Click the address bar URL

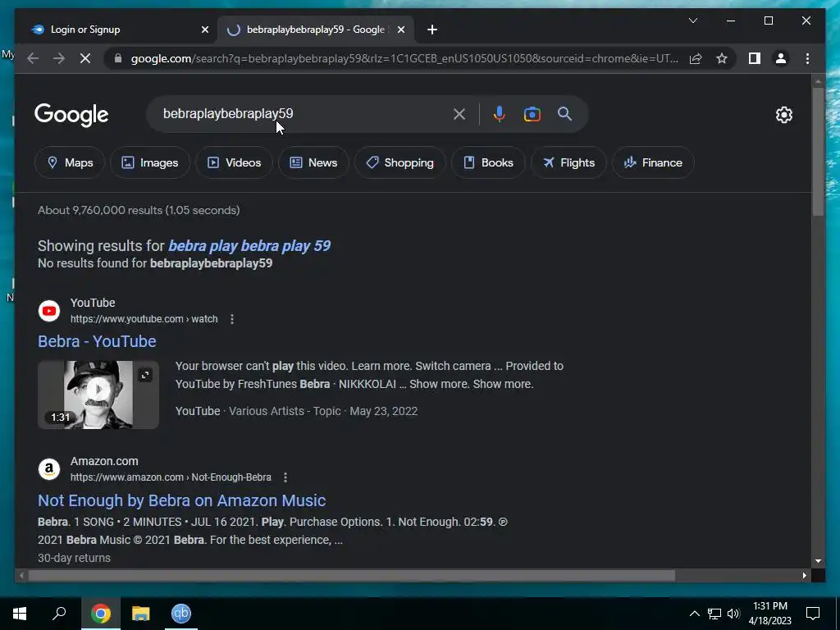coord(404,58)
